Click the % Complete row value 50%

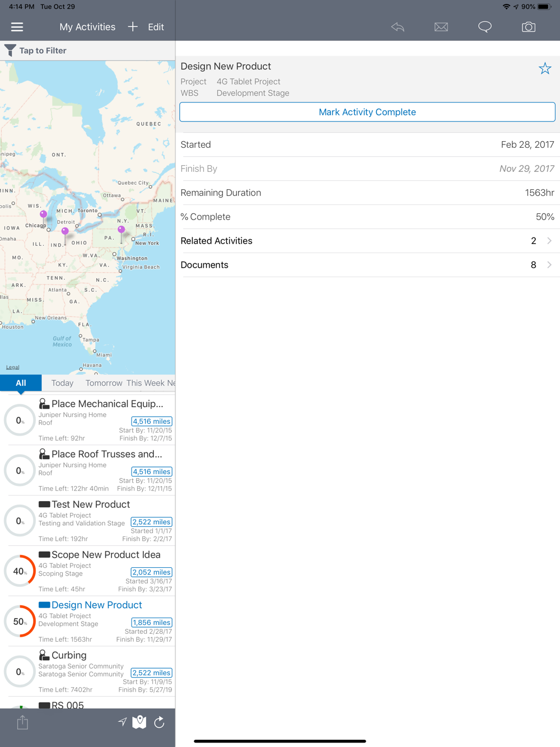545,217
